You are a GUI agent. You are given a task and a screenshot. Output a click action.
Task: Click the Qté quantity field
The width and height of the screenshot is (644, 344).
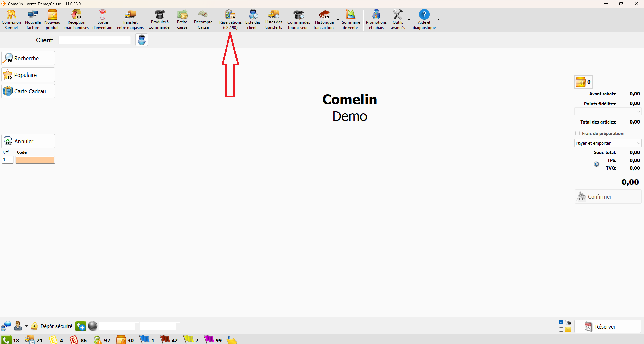click(x=8, y=160)
